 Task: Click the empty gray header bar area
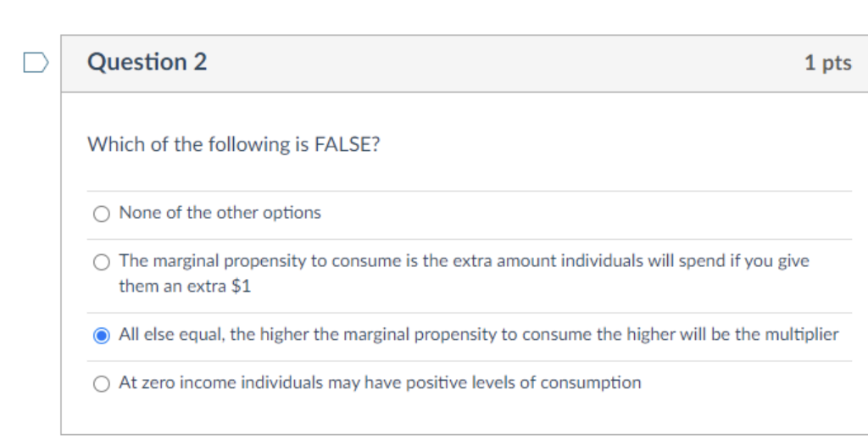pyautogui.click(x=509, y=63)
